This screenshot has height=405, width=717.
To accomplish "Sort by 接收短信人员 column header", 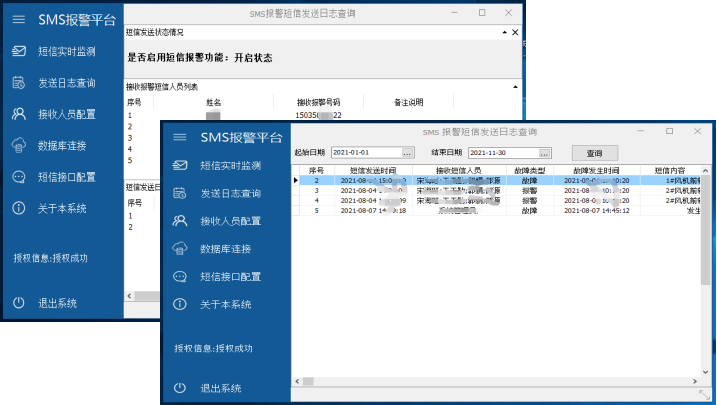I will (459, 171).
